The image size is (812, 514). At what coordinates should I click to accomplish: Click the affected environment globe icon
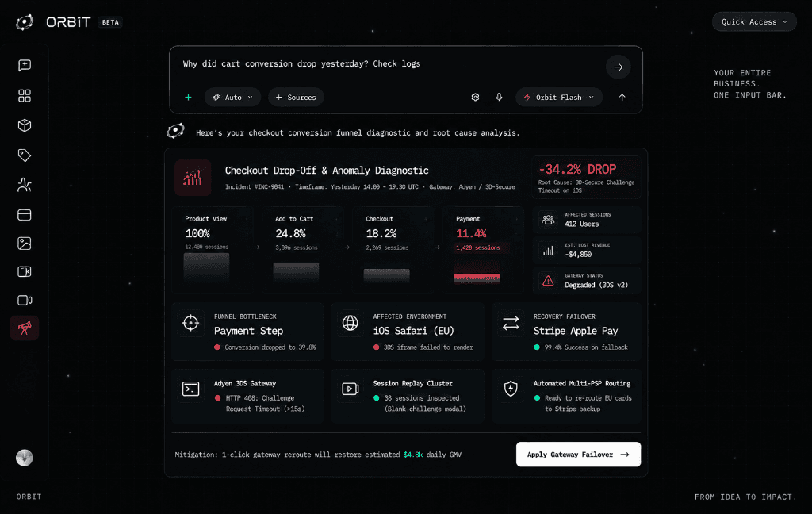[350, 323]
